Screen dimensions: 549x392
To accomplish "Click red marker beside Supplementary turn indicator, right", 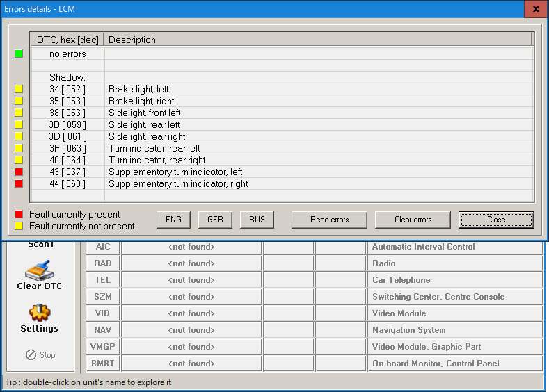I will point(19,183).
